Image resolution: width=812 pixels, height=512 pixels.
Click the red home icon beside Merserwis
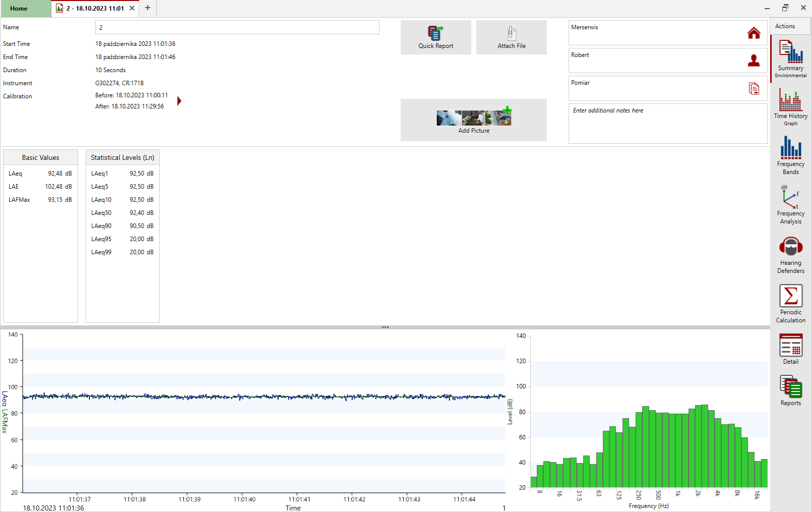tap(754, 33)
